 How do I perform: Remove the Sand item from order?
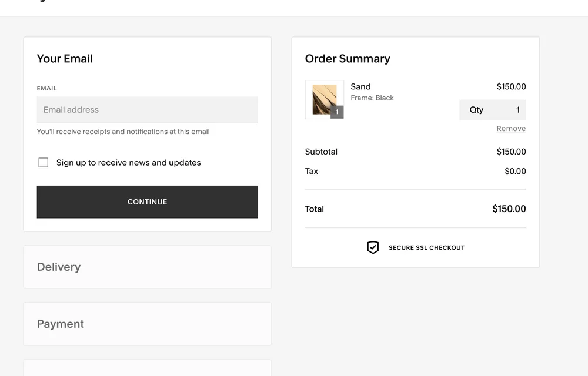[511, 129]
